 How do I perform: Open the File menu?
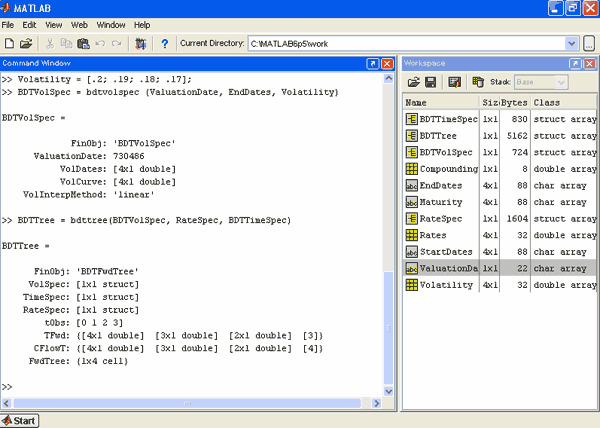point(8,25)
